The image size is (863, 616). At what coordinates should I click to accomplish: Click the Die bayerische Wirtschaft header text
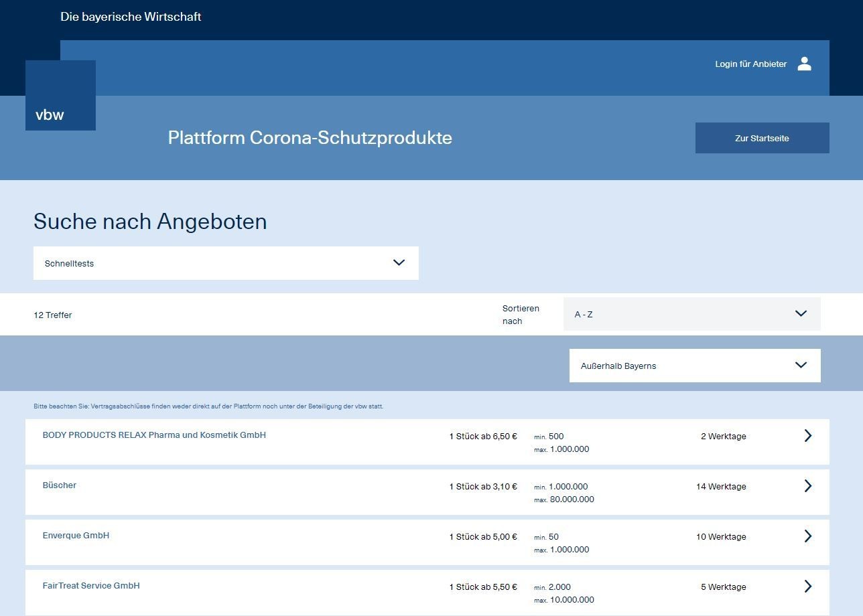click(131, 17)
